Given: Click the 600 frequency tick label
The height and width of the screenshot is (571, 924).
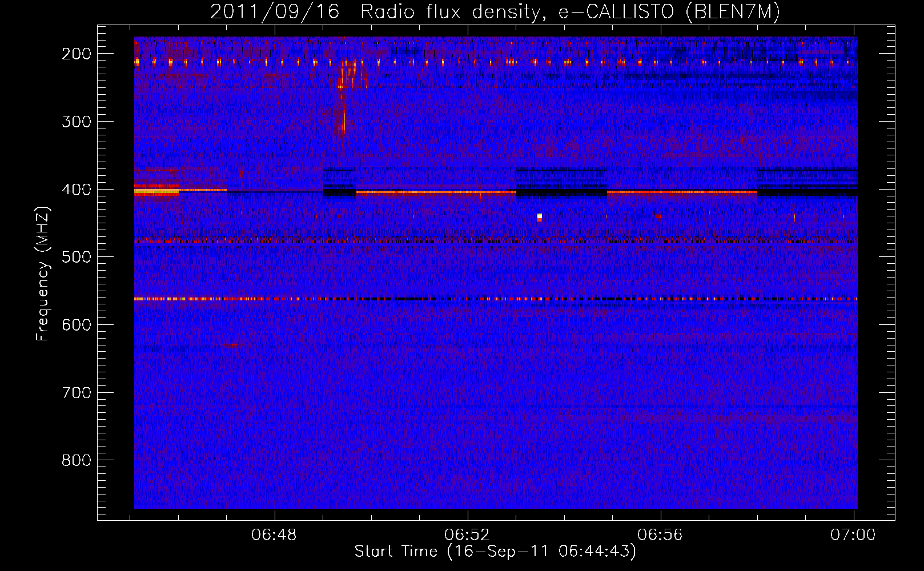Looking at the screenshot, I should click(x=77, y=325).
